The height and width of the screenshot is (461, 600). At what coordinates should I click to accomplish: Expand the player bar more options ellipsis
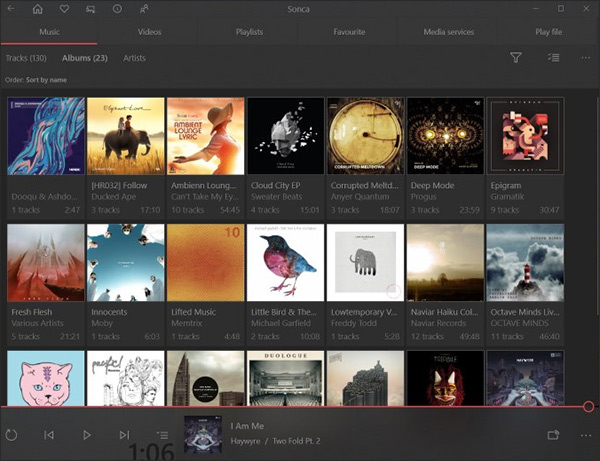(586, 435)
